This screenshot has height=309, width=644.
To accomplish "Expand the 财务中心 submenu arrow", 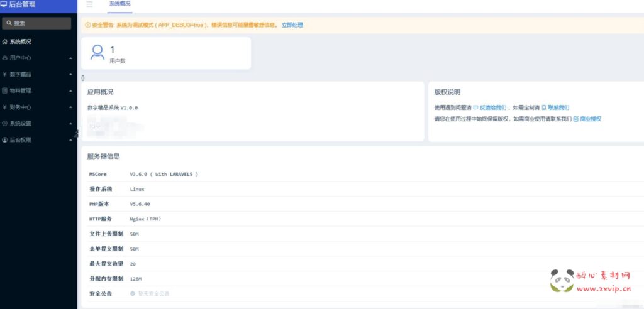I will (70, 107).
